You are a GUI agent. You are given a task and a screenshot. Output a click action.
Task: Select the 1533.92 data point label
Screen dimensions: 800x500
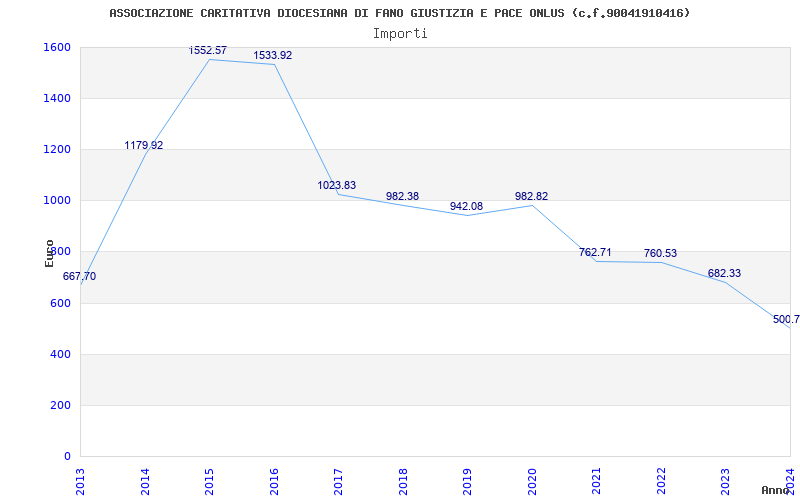pos(273,55)
